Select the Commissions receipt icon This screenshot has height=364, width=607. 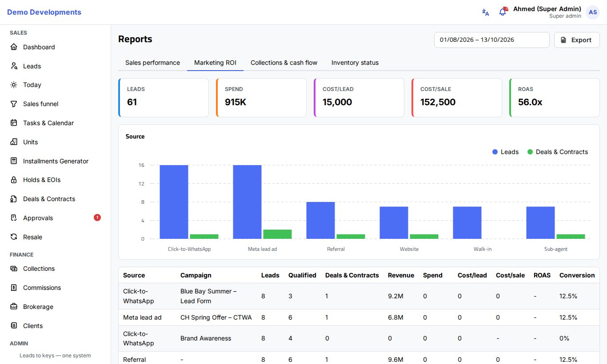(14, 288)
